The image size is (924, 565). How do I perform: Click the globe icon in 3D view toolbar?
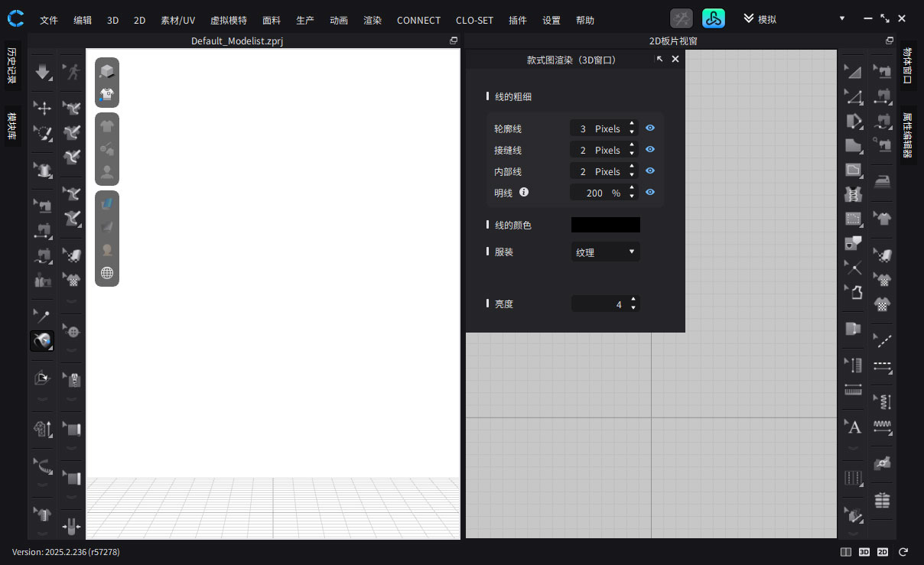(107, 273)
